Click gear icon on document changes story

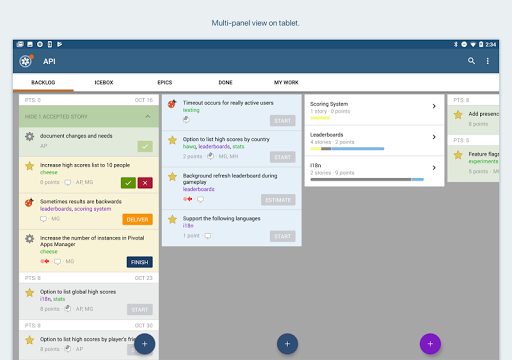coord(30,136)
